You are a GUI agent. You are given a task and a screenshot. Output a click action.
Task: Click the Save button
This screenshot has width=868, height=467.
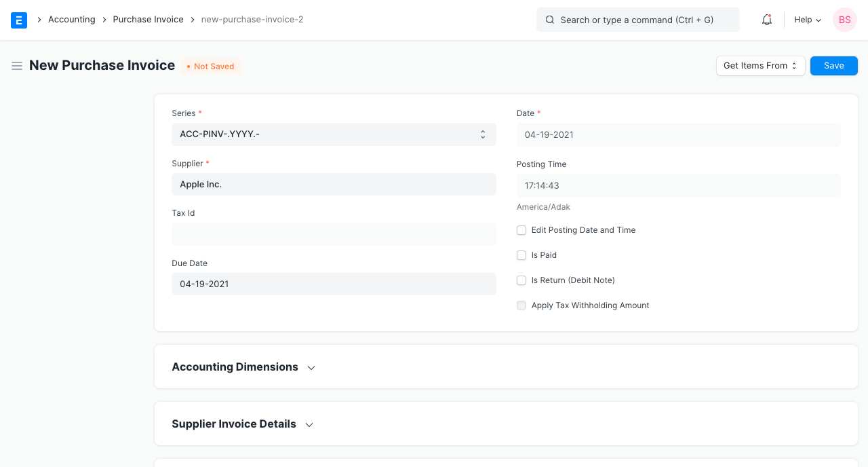833,65
